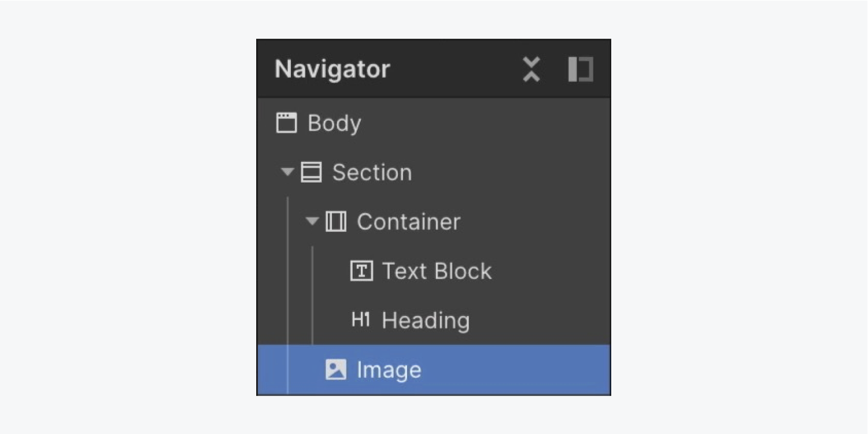
Task: Click the Container element icon
Action: coord(336,221)
